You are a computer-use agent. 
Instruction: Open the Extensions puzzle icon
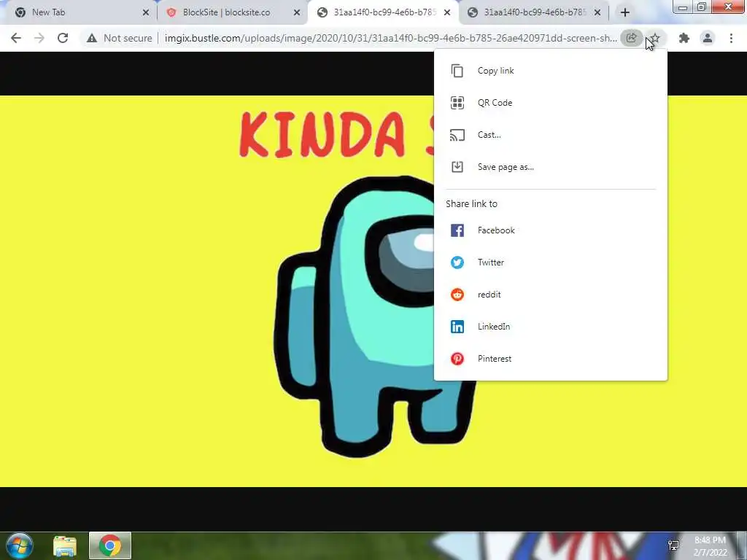684,38
